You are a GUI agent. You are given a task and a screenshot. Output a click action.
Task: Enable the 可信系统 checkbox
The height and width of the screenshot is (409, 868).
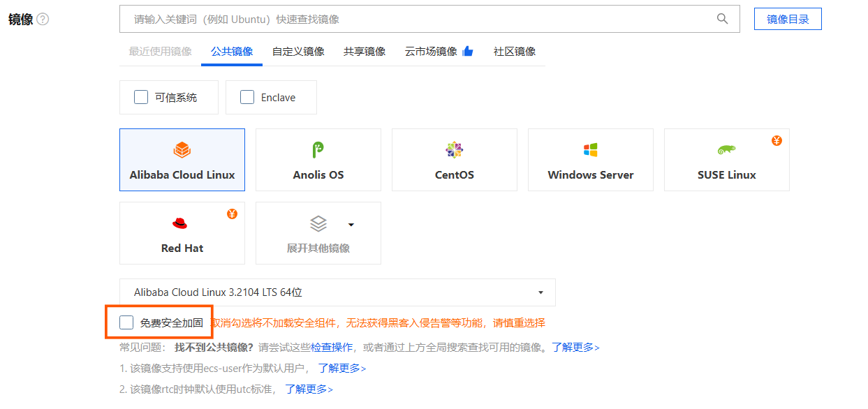[141, 97]
